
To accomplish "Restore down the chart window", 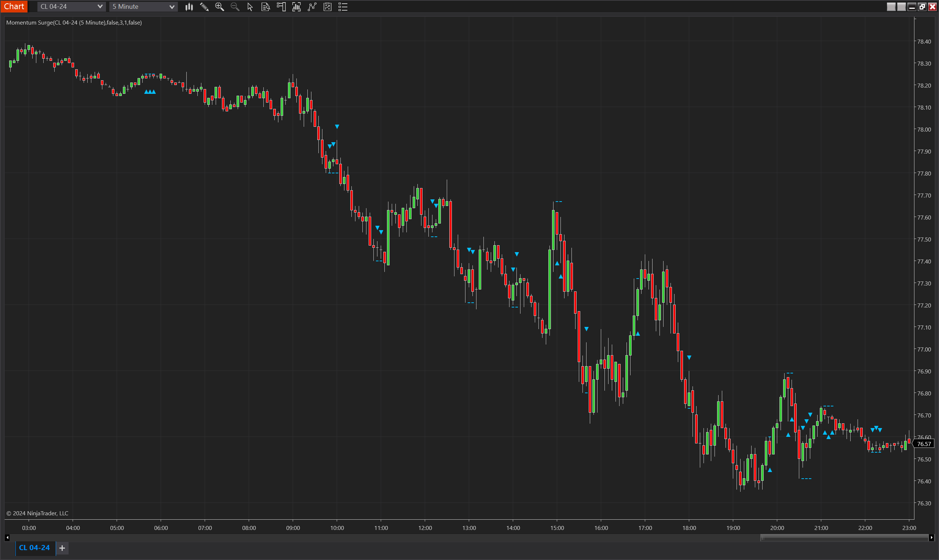I will pyautogui.click(x=922, y=7).
